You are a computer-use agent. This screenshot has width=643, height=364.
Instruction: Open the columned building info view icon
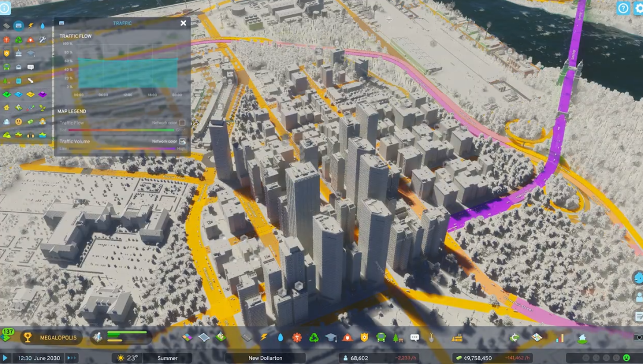pos(18,53)
